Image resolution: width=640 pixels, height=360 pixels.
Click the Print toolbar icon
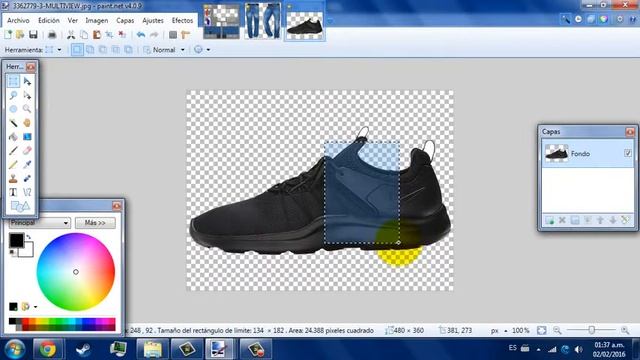52,35
